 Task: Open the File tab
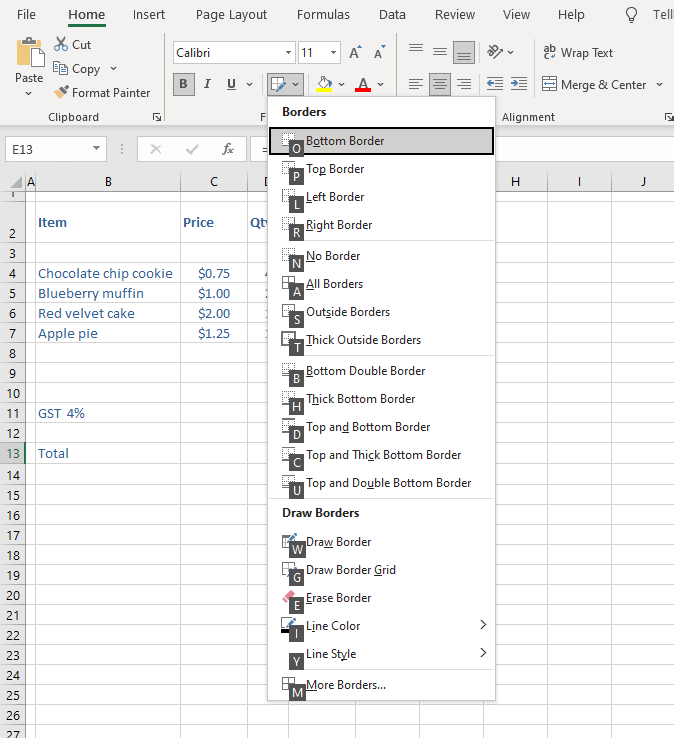point(26,15)
